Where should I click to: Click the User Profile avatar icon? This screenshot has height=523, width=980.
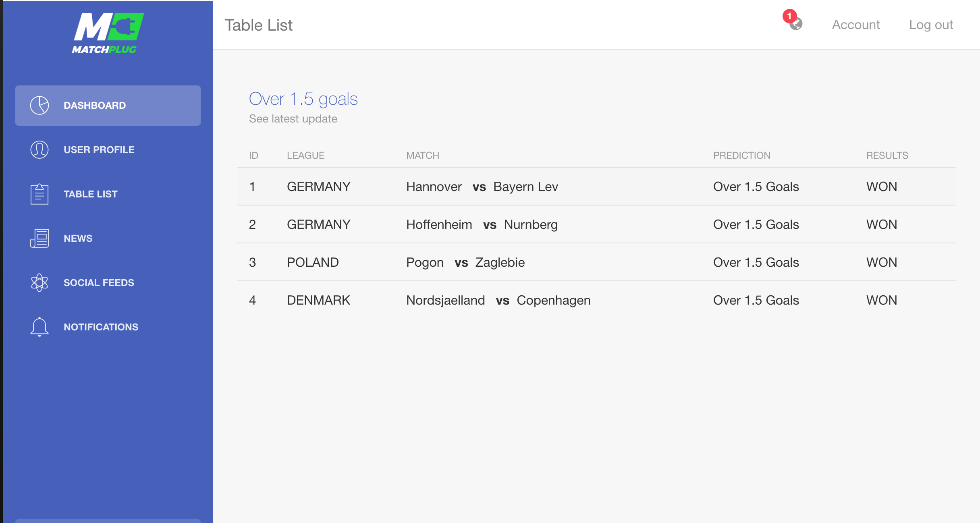pos(39,149)
